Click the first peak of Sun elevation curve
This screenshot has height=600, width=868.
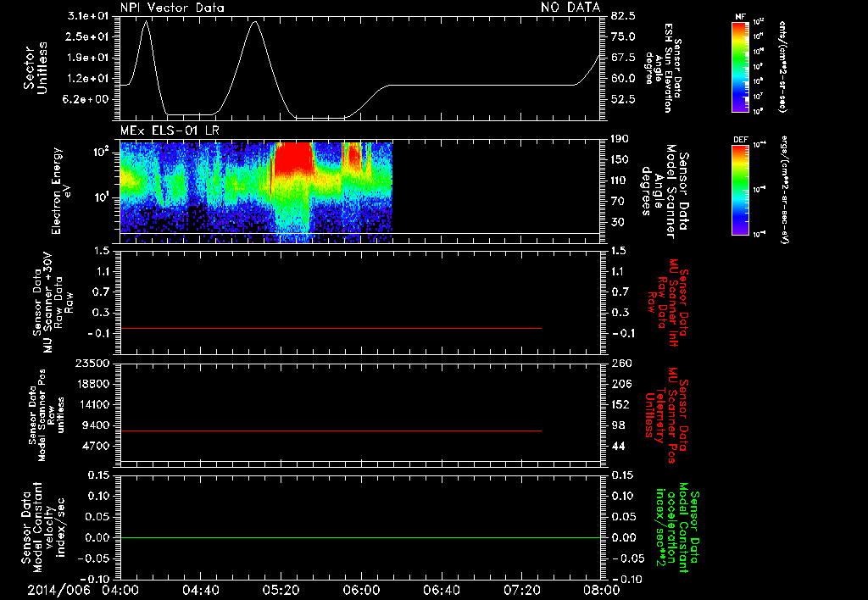pyautogui.click(x=146, y=22)
